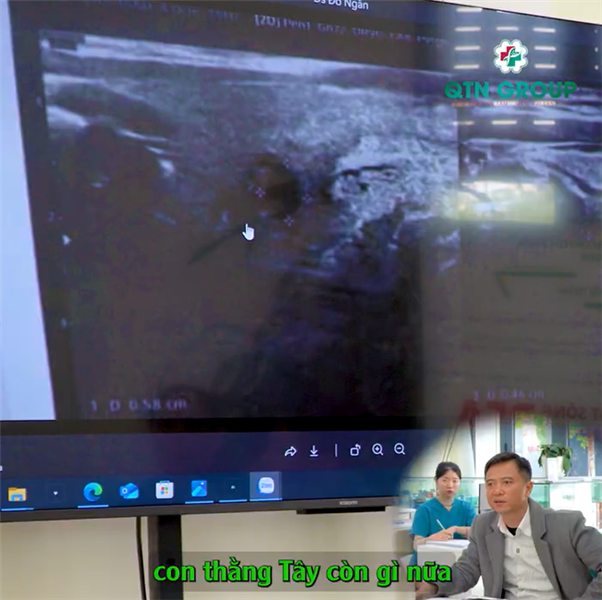The height and width of the screenshot is (600, 602).
Task: Click the "1 D 0.46 cm" measurement on right image
Action: click(x=508, y=396)
